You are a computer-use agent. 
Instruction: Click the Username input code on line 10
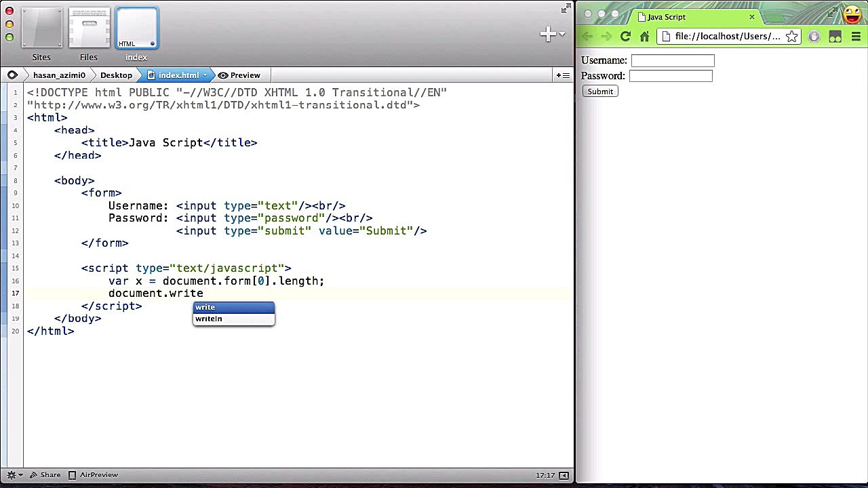[x=227, y=206]
